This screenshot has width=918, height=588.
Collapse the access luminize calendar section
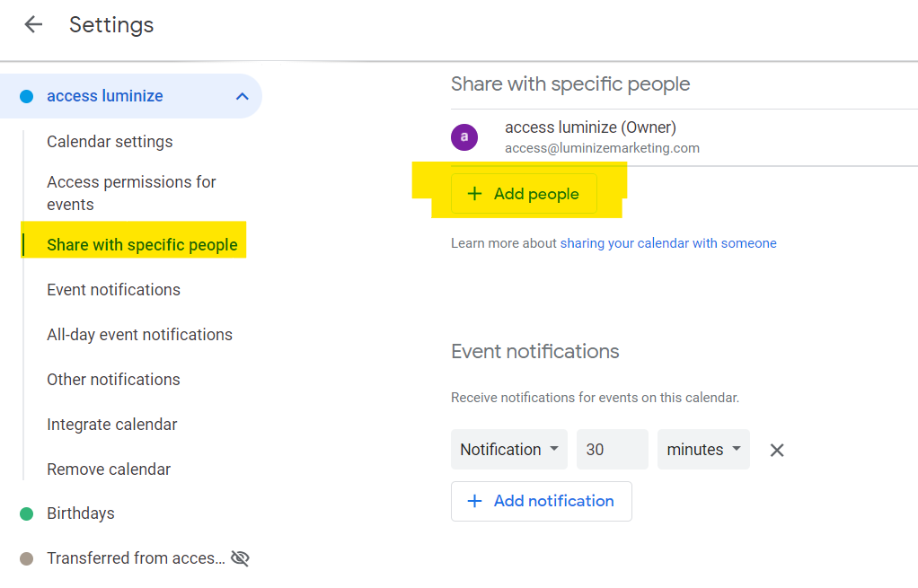[242, 96]
